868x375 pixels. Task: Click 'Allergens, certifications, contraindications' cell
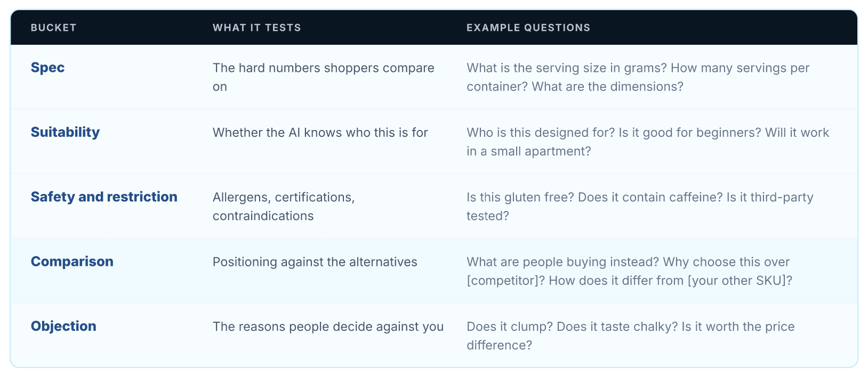(x=284, y=207)
